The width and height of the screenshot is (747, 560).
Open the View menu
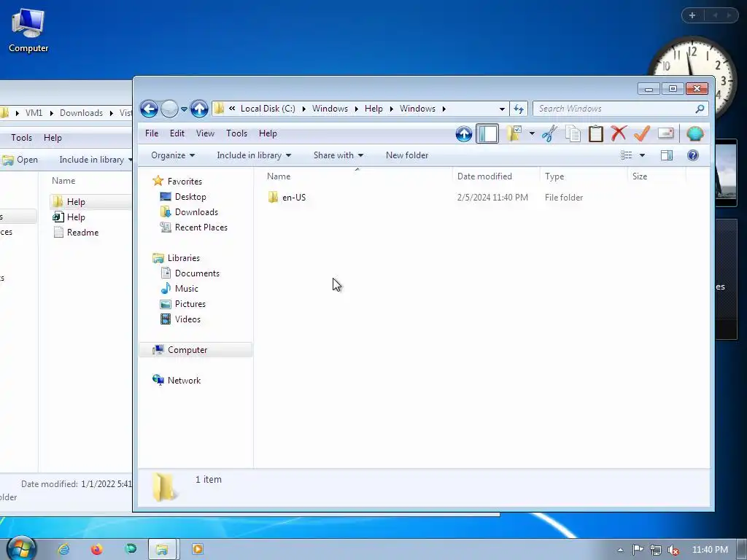(205, 133)
